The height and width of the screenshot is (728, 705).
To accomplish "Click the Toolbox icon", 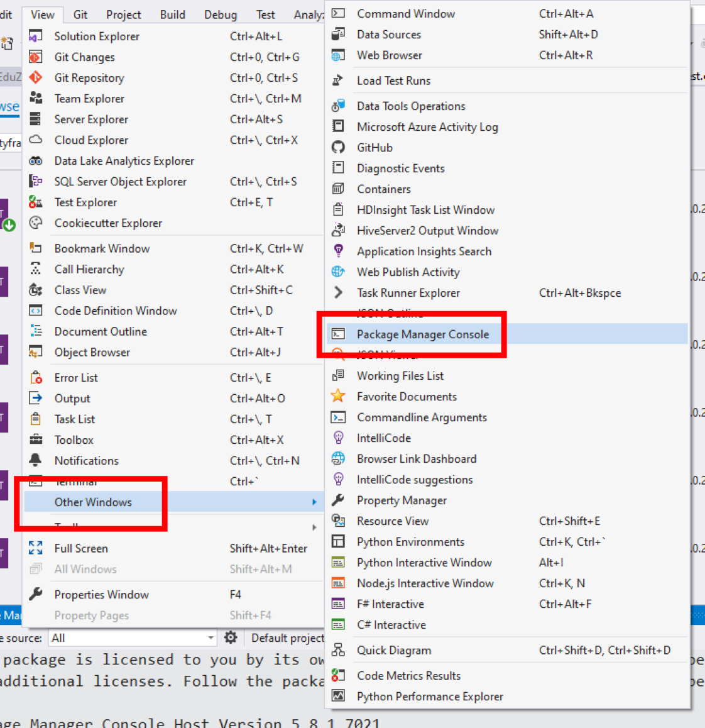I will pyautogui.click(x=36, y=439).
